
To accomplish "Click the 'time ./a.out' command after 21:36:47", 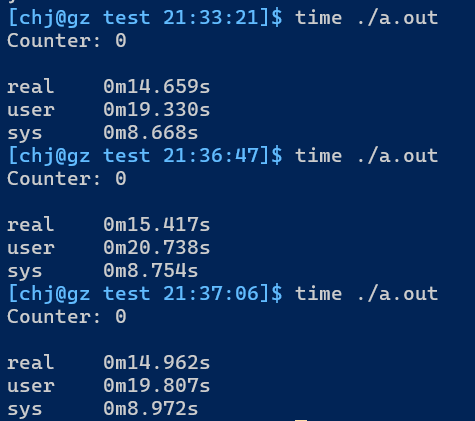I will click(x=367, y=155).
